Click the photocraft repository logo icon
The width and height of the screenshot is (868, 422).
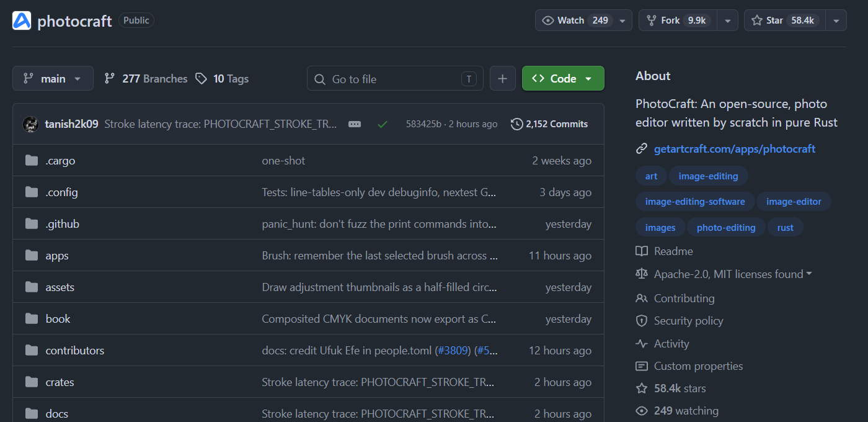[22, 20]
